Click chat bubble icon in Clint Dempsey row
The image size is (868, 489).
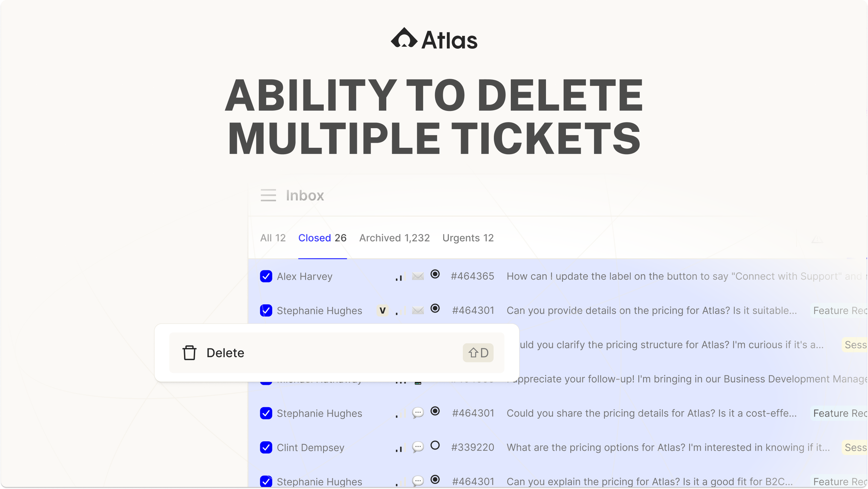click(418, 447)
